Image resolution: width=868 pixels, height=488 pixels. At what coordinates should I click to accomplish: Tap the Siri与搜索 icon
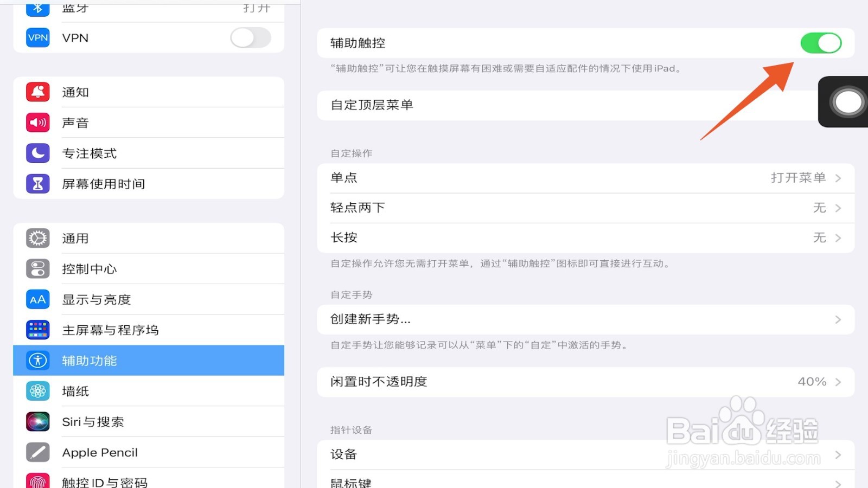click(38, 422)
